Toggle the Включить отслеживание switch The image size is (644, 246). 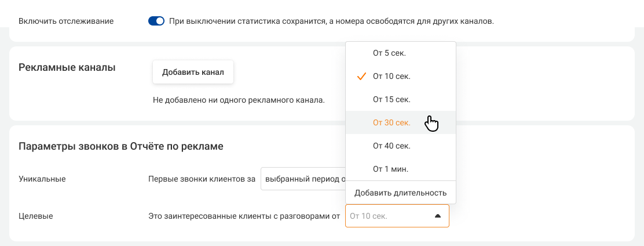pos(156,21)
